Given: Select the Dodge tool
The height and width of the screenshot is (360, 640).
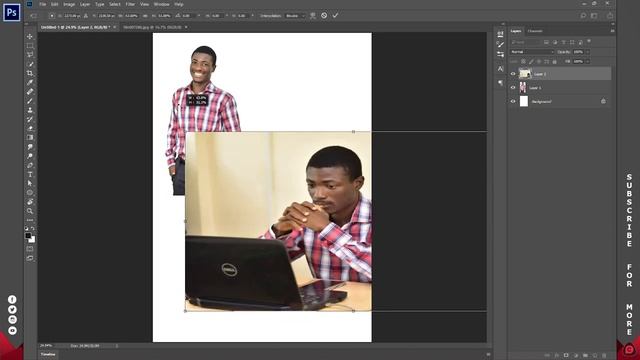Looking at the screenshot, I should coord(30,156).
